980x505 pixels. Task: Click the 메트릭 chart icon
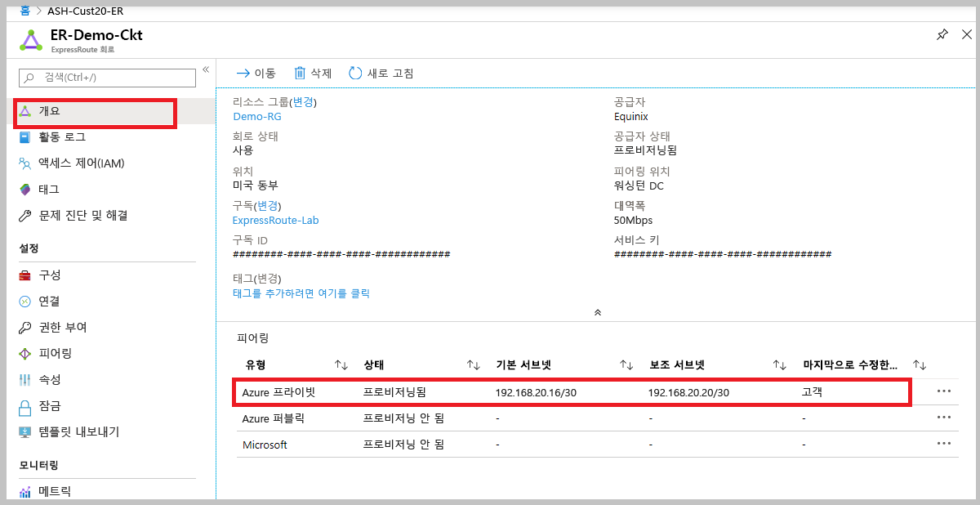pyautogui.click(x=25, y=491)
